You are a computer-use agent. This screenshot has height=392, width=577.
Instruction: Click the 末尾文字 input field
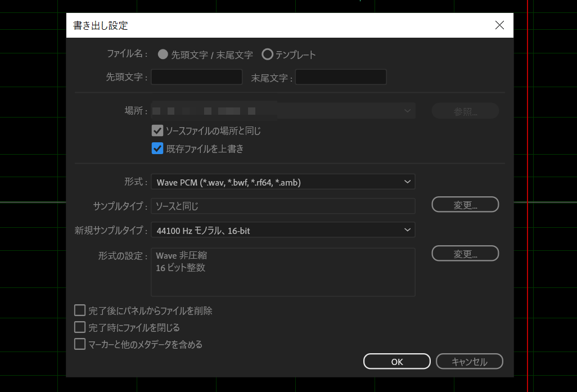[x=340, y=77]
